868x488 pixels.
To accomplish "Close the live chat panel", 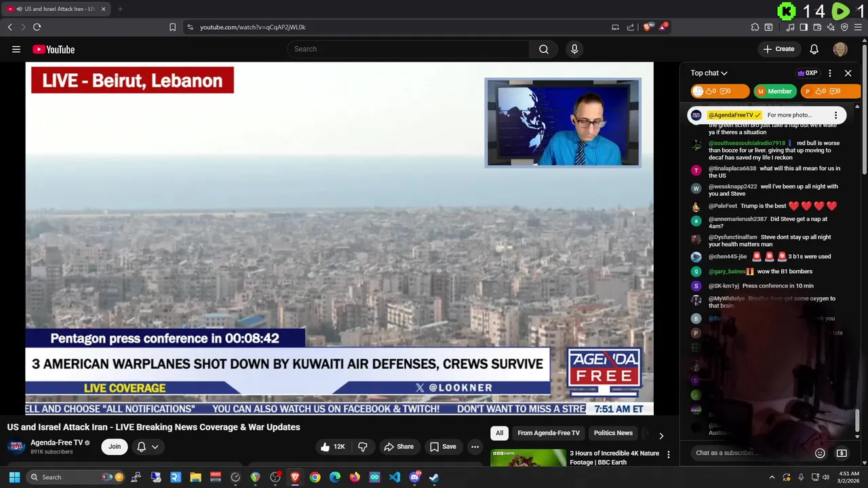I will (x=848, y=73).
